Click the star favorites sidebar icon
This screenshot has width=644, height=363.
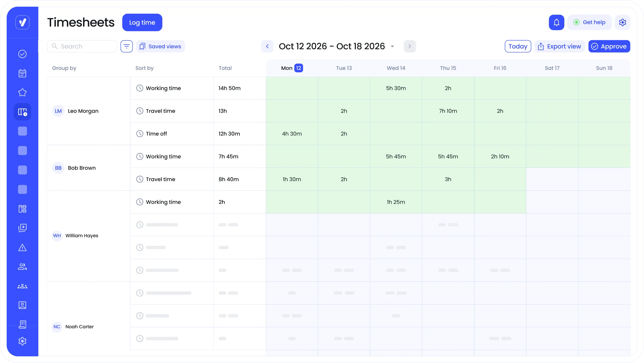[x=22, y=92]
